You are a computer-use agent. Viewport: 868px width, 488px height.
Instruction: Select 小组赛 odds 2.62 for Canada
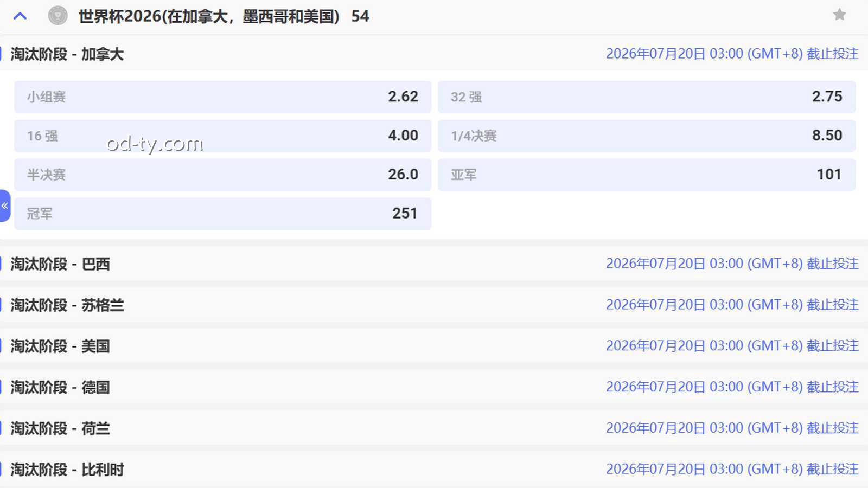pyautogui.click(x=222, y=97)
